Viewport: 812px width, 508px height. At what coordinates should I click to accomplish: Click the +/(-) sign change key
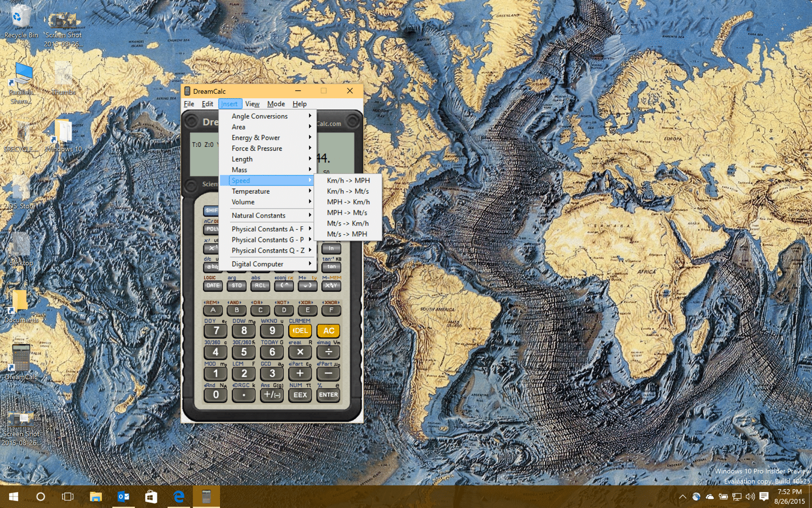272,395
